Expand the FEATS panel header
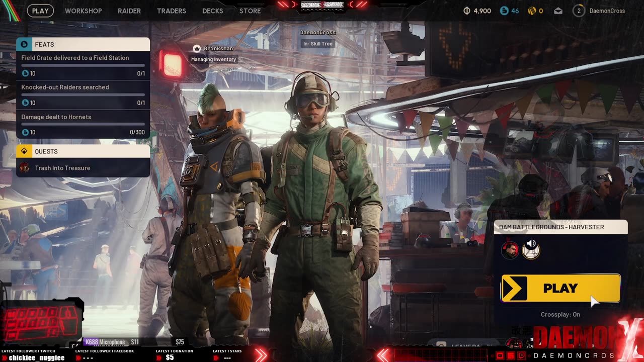Image resolution: width=644 pixels, height=362 pixels. 83,44
